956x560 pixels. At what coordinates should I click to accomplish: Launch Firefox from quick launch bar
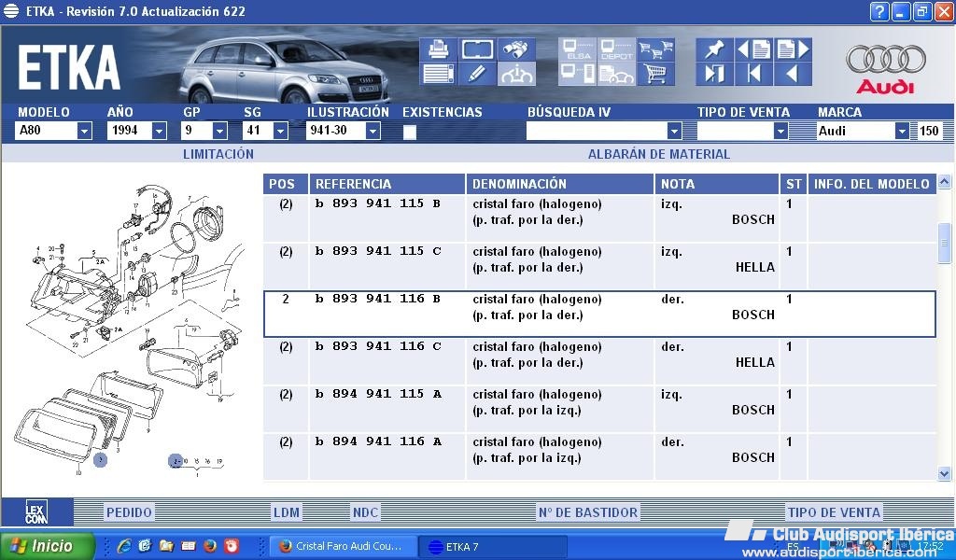(x=210, y=546)
